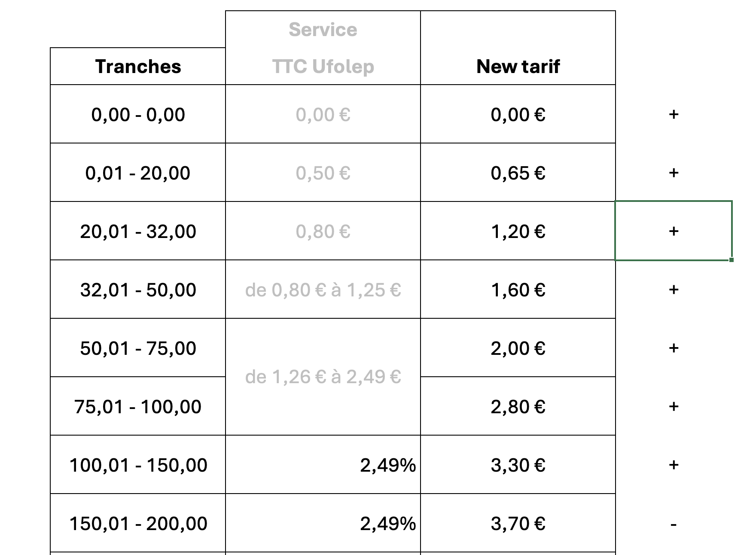Select the cell de 0,80 € à 1,25 €

click(323, 290)
